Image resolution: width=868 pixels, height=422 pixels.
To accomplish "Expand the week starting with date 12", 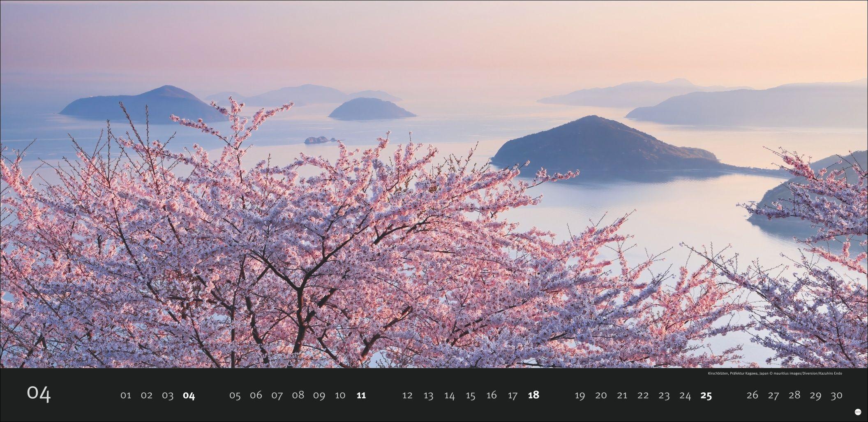I will (x=407, y=395).
